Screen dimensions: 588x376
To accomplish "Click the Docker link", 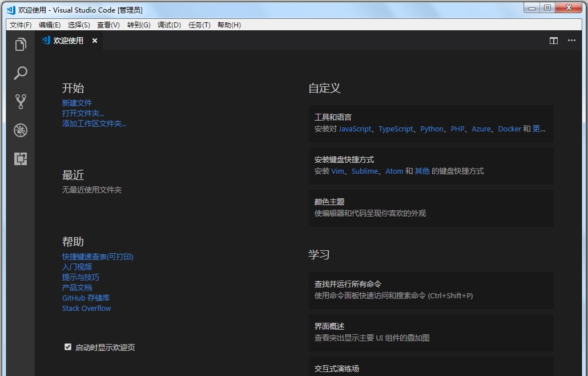I will [509, 129].
